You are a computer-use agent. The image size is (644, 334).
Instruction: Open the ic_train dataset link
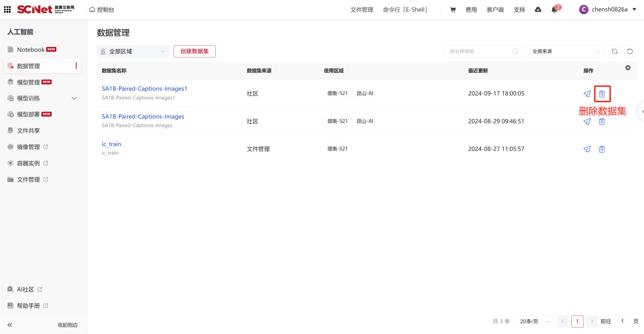111,144
